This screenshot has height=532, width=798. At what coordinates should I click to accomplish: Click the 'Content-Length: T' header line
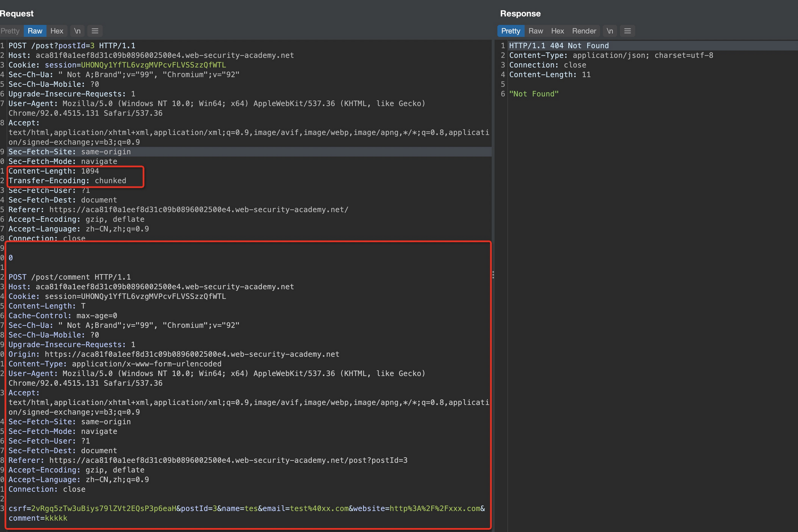point(47,306)
